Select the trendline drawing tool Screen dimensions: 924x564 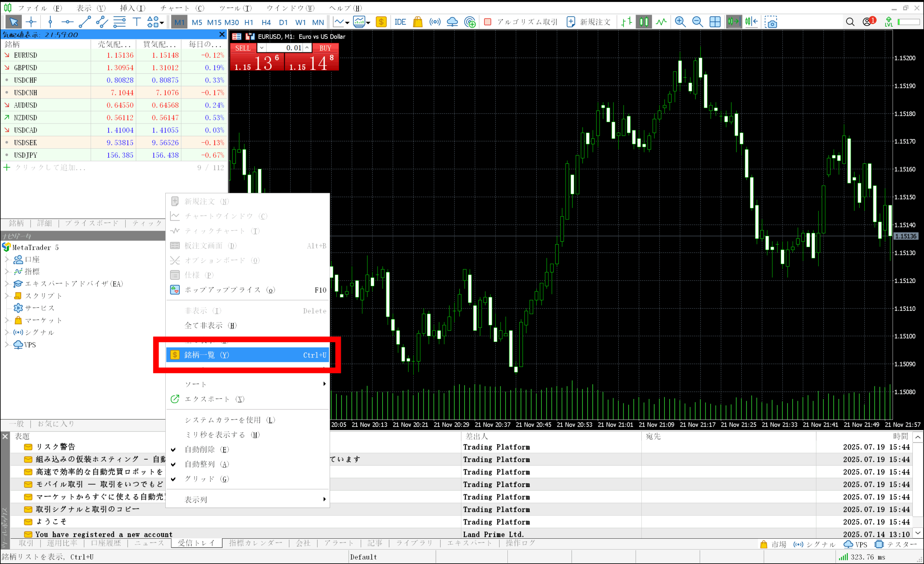click(x=84, y=22)
